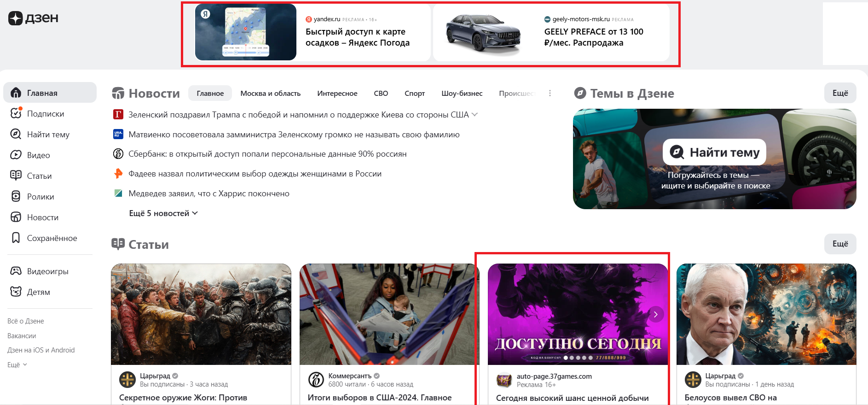868x405 pixels.
Task: Open Дзен на iOS и Android link
Action: point(41,350)
